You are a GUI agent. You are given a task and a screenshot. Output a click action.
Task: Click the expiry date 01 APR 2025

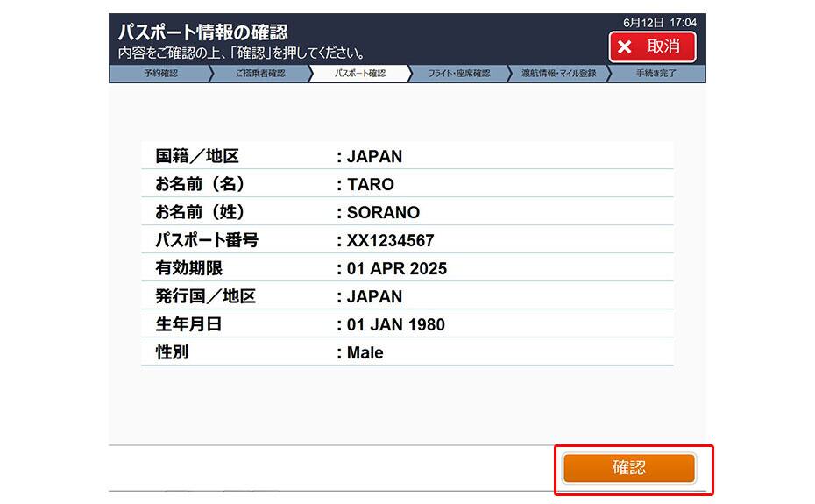click(396, 269)
